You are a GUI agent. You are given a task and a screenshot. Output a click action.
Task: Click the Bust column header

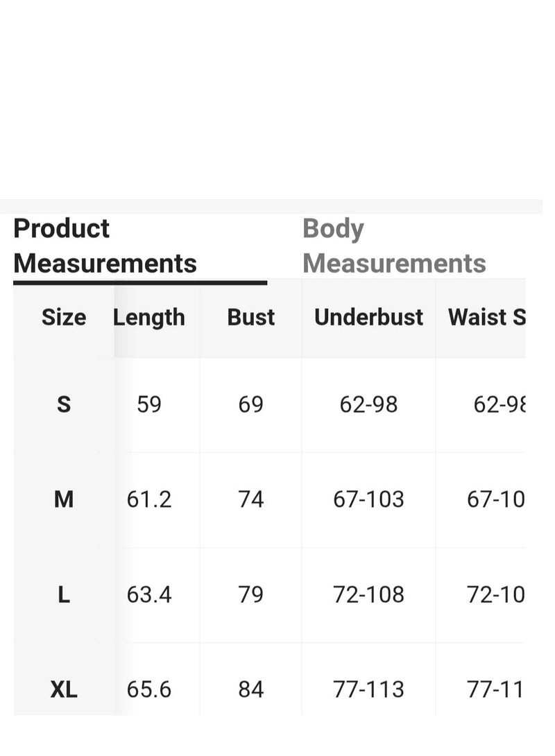click(250, 317)
